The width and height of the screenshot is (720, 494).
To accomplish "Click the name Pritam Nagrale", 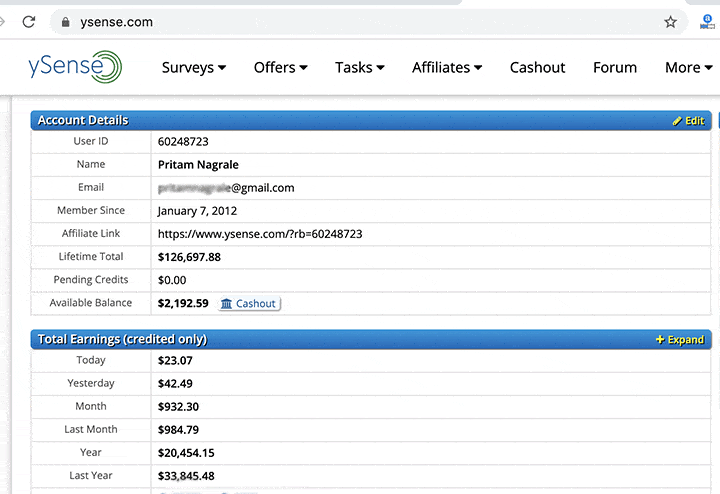I will click(198, 165).
